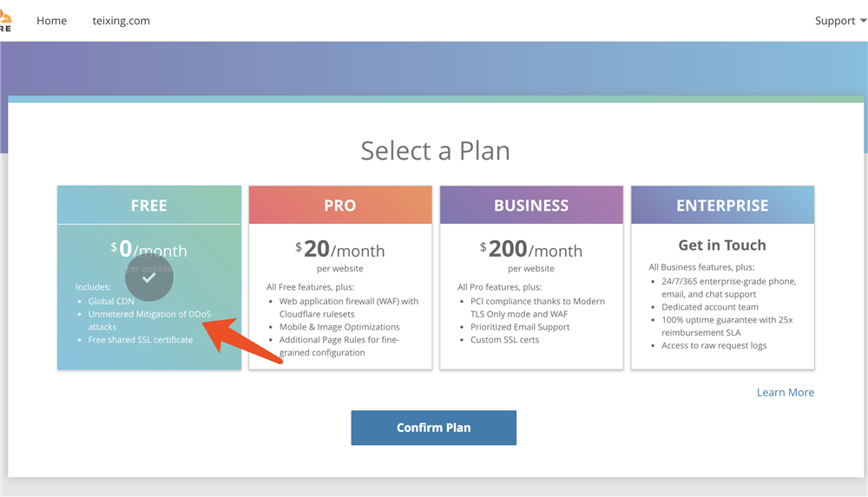Click the Cloudflare logo icon
The image size is (868, 497).
click(5, 20)
